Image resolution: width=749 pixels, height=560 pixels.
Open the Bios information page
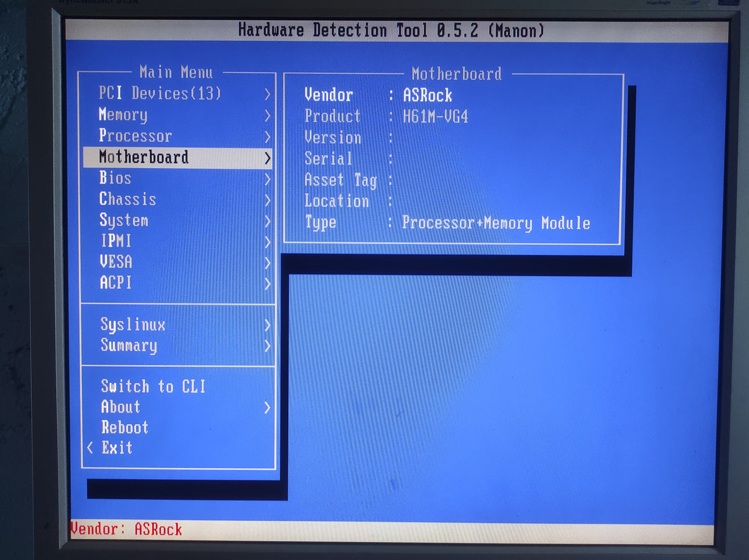tap(115, 178)
